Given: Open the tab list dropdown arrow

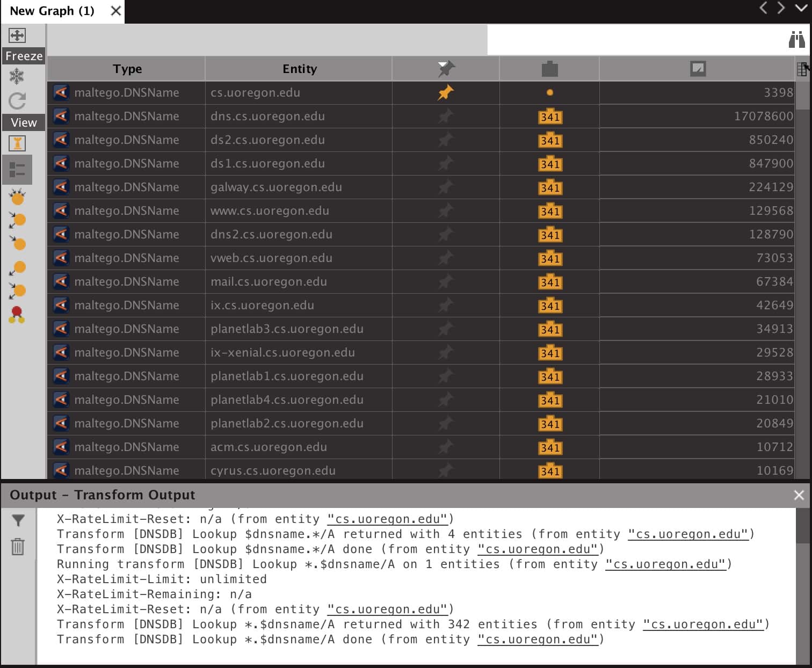Looking at the screenshot, I should pyautogui.click(x=801, y=8).
